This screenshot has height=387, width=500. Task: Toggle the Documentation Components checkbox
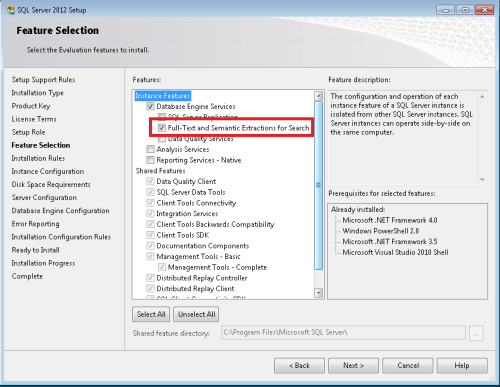150,246
